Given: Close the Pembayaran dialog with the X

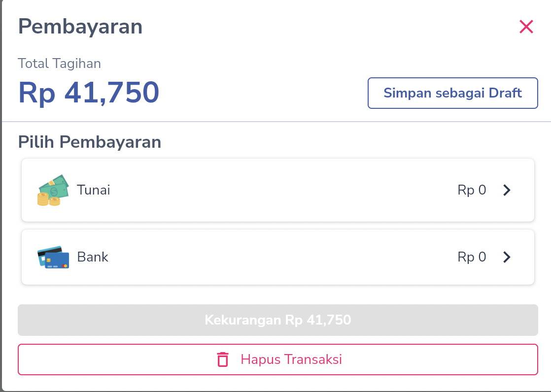Looking at the screenshot, I should pyautogui.click(x=526, y=27).
